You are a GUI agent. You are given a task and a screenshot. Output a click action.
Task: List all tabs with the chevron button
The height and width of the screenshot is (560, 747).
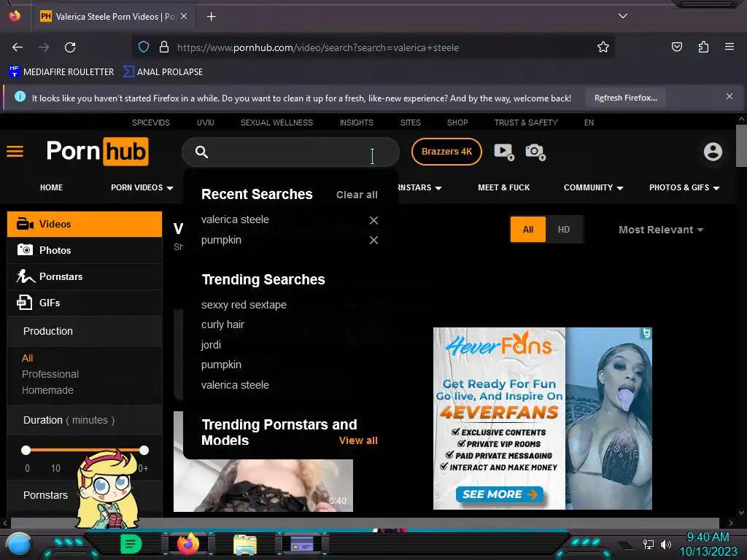(x=623, y=16)
